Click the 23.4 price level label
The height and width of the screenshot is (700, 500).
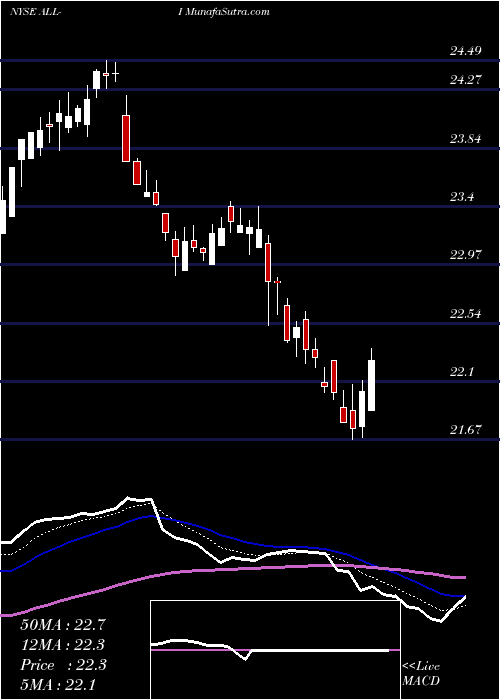pyautogui.click(x=462, y=197)
